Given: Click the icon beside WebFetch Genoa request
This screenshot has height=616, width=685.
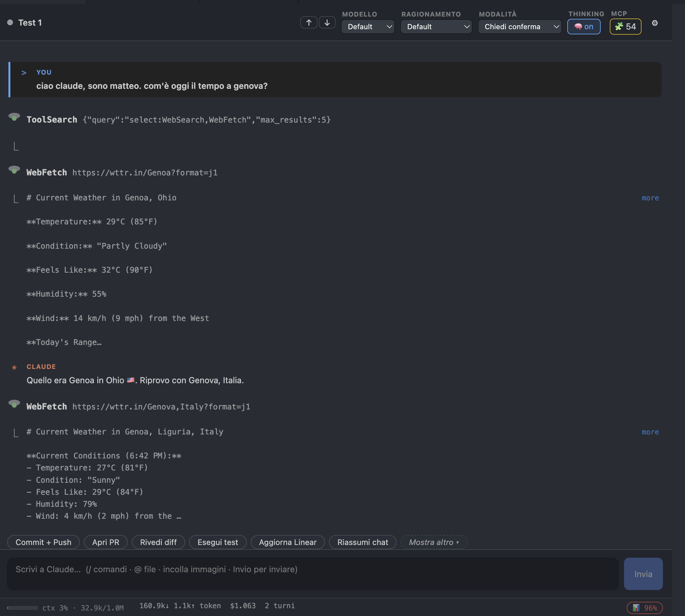Looking at the screenshot, I should (x=14, y=170).
